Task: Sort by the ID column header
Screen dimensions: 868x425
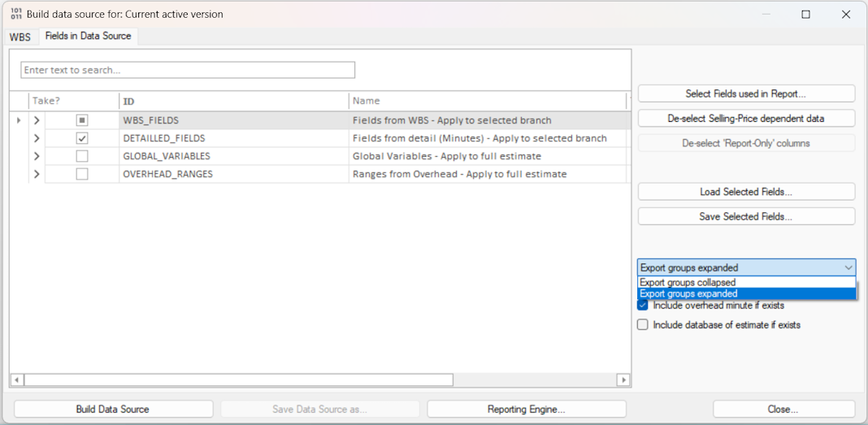Action: tap(233, 102)
